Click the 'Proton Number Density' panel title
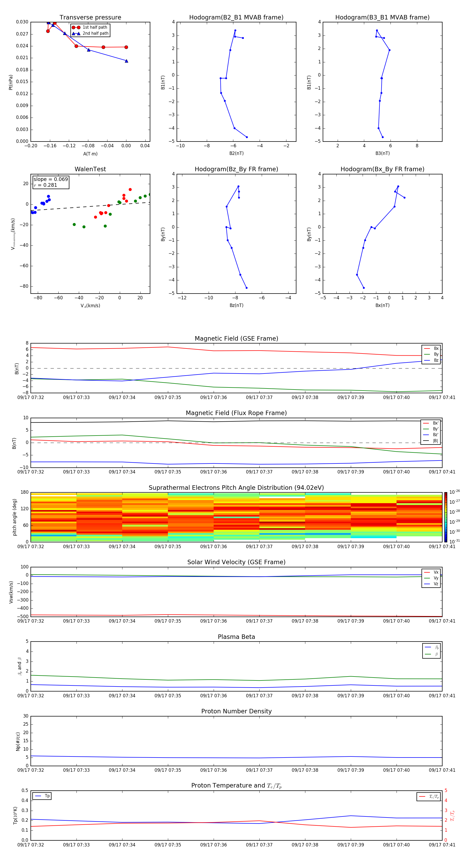This screenshot has height=868, width=473. pyautogui.click(x=236, y=711)
